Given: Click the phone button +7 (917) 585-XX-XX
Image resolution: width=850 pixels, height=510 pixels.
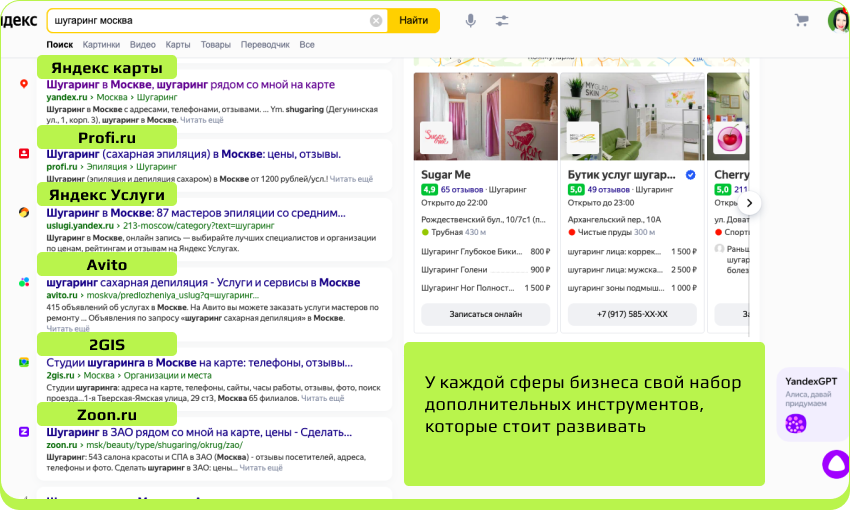Looking at the screenshot, I should pyautogui.click(x=632, y=314).
